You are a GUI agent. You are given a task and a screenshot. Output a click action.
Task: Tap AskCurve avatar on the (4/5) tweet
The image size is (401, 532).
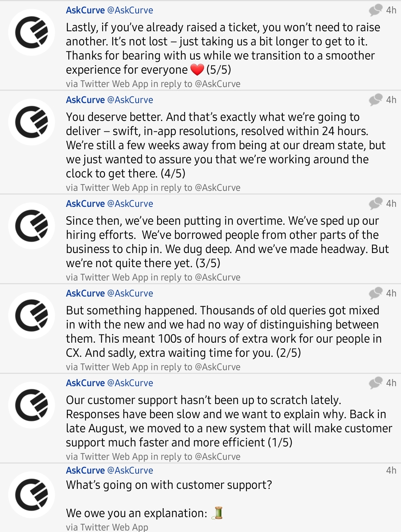coord(32,122)
